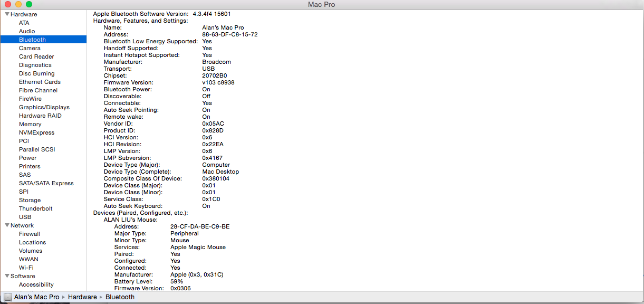This screenshot has width=644, height=304.
Task: Show Storage information
Action: pyautogui.click(x=30, y=200)
